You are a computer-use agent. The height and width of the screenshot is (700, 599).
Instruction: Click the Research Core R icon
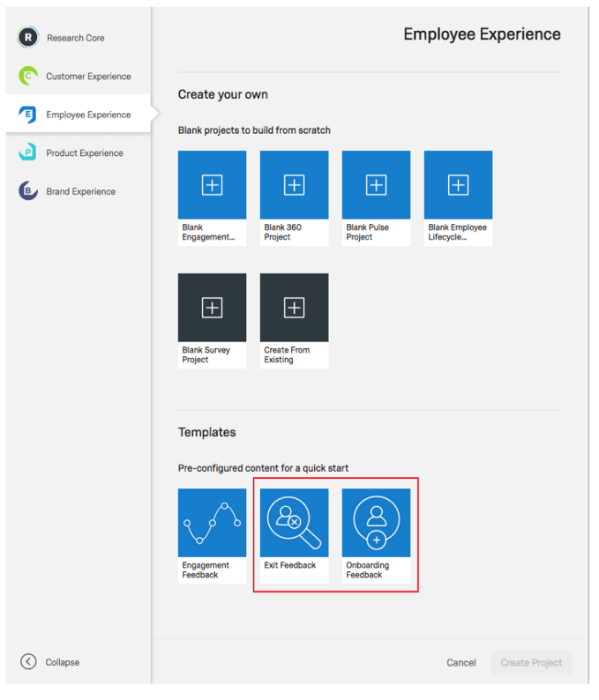coord(28,38)
